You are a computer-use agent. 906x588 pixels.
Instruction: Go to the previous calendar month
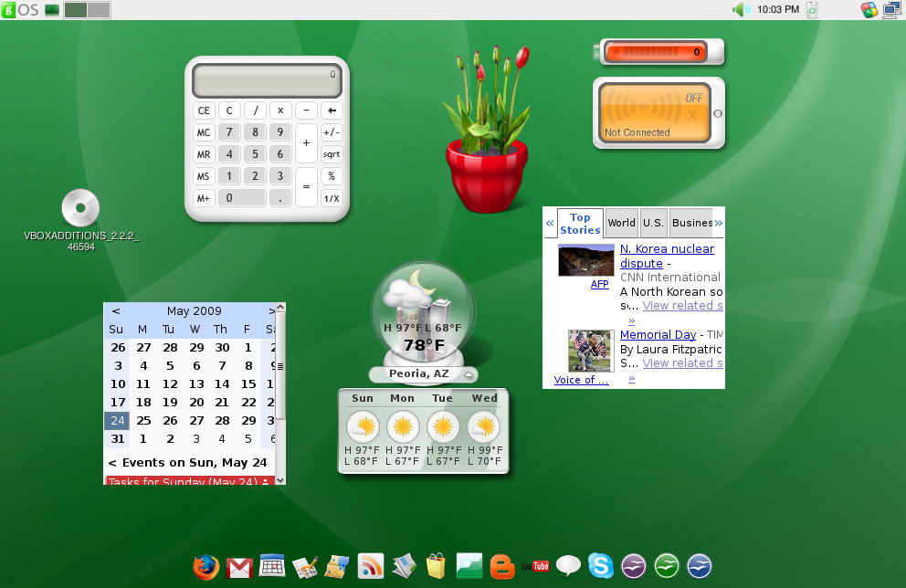(116, 311)
